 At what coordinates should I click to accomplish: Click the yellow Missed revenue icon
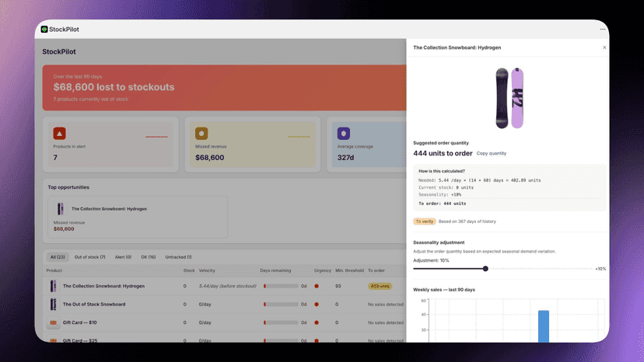pos(201,134)
